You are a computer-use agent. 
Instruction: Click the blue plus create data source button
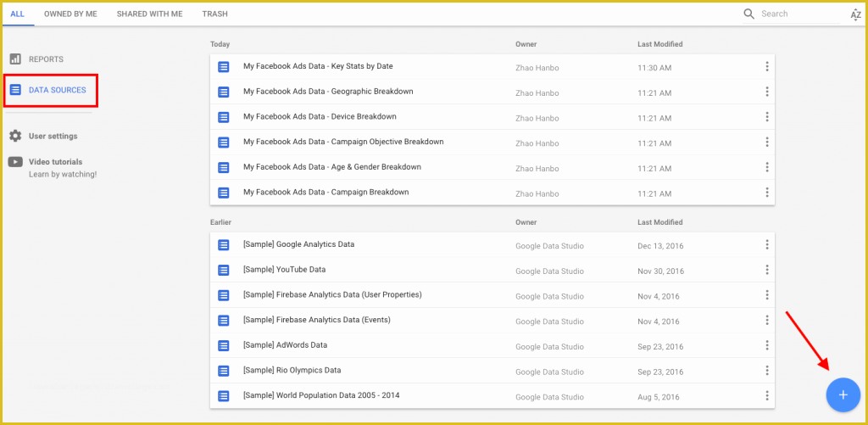pyautogui.click(x=843, y=395)
